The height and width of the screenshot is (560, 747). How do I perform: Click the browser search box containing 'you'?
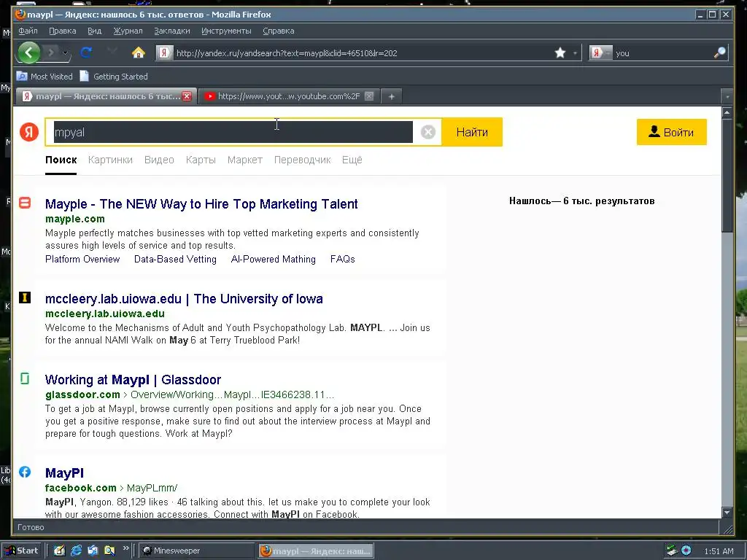(662, 52)
